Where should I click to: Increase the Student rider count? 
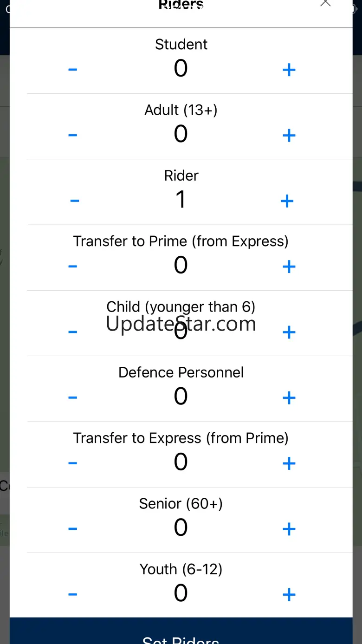289,70
